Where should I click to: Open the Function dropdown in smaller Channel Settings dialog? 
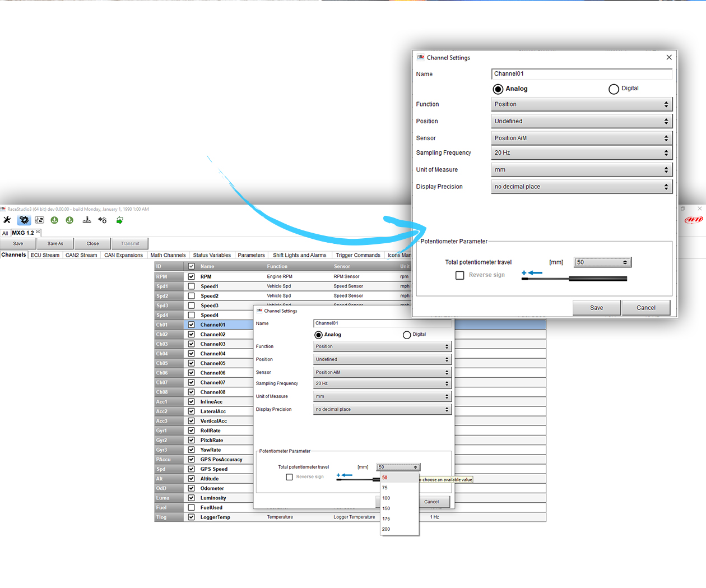click(x=382, y=346)
